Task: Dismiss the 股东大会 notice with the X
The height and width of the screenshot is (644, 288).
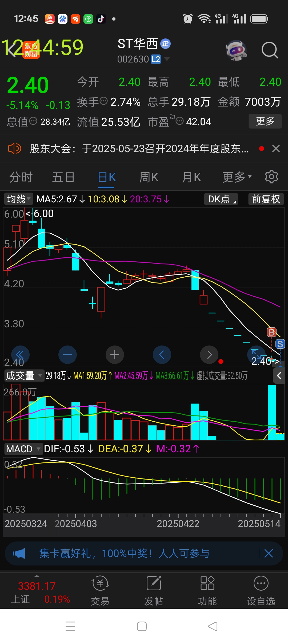Action: point(276,148)
